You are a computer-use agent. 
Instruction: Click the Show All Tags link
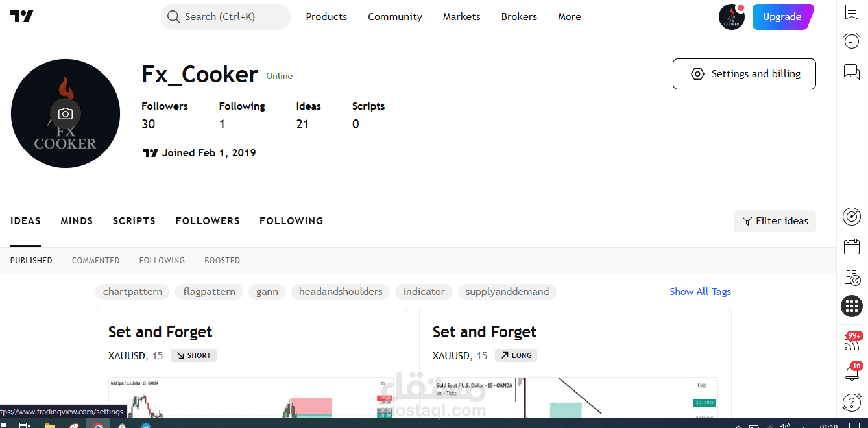701,292
